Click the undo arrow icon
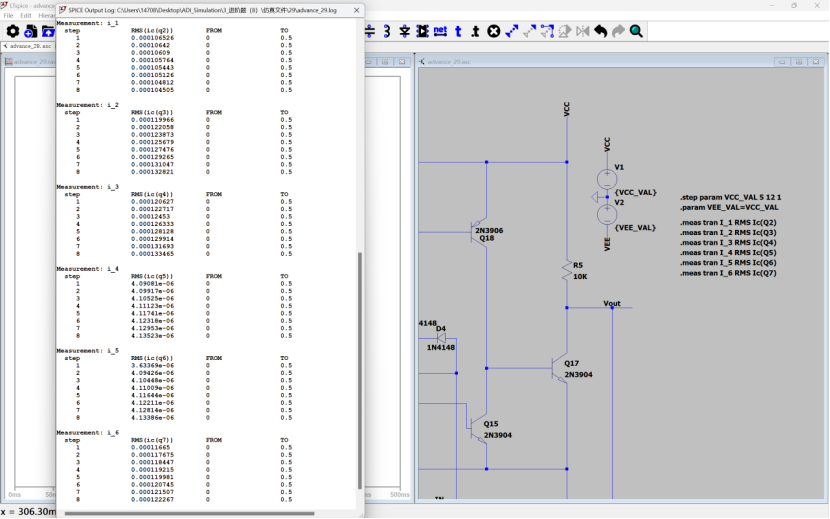 tap(601, 31)
